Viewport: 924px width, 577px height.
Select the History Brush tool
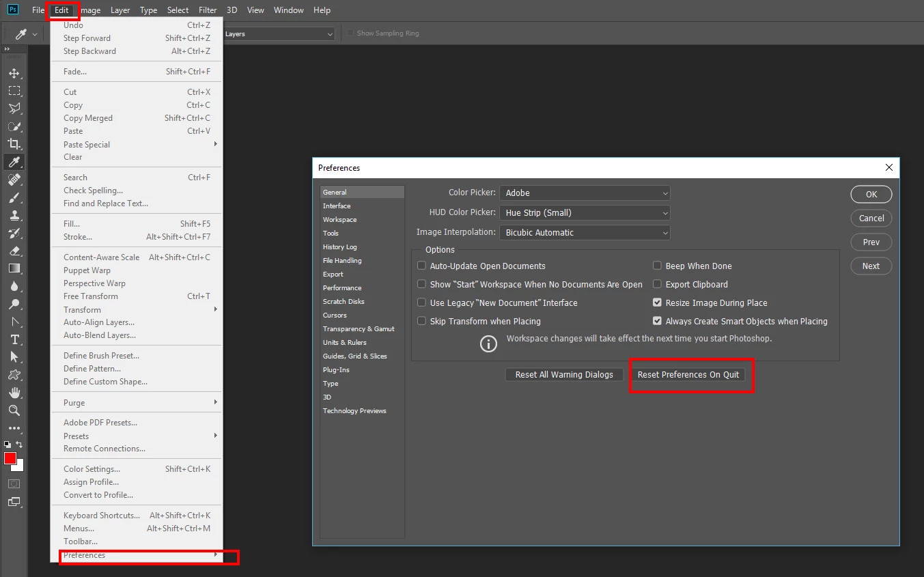(x=14, y=233)
